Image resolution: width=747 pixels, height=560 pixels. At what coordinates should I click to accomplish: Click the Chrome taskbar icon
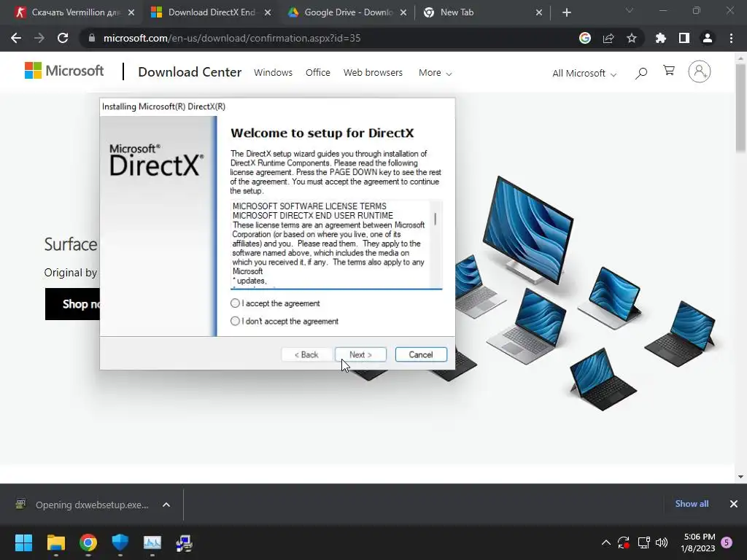point(88,542)
